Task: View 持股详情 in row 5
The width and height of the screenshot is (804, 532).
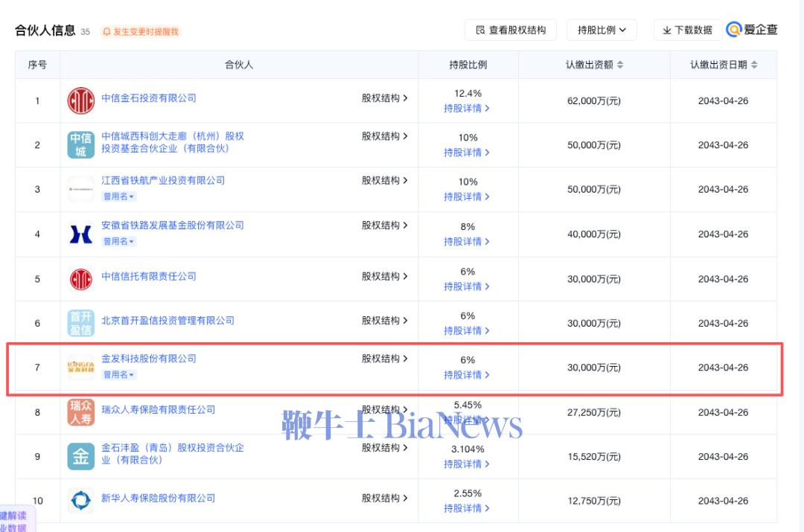Action: pyautogui.click(x=467, y=286)
